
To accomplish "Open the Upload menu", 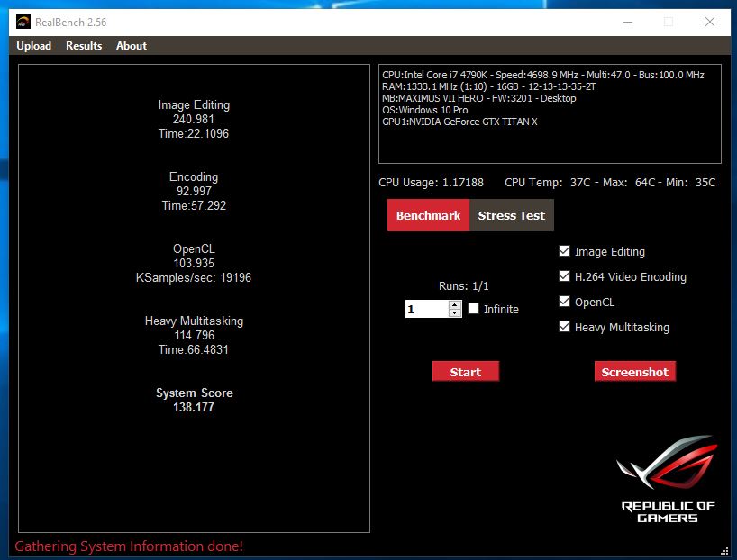I will coord(34,46).
